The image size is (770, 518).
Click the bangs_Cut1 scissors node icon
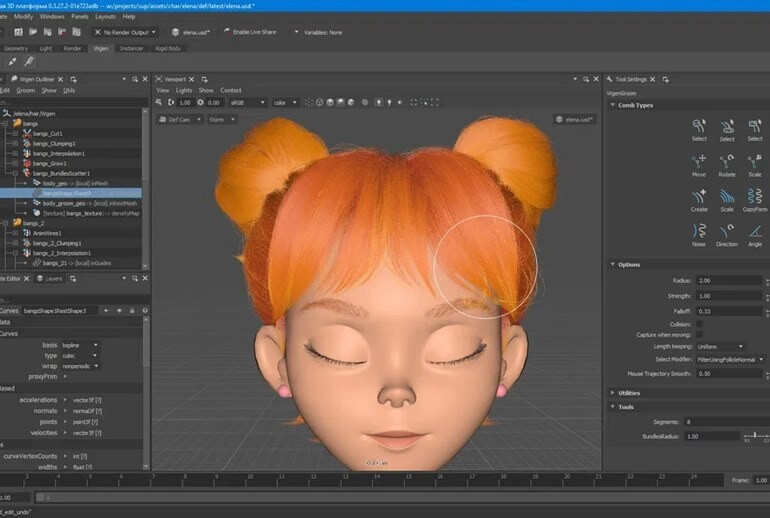point(29,133)
